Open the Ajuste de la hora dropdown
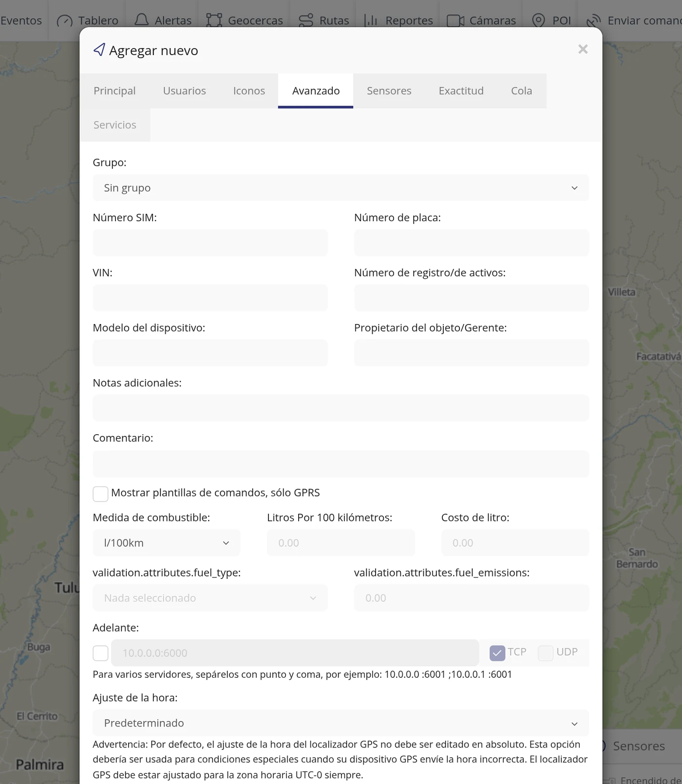The height and width of the screenshot is (784, 682). point(341,723)
